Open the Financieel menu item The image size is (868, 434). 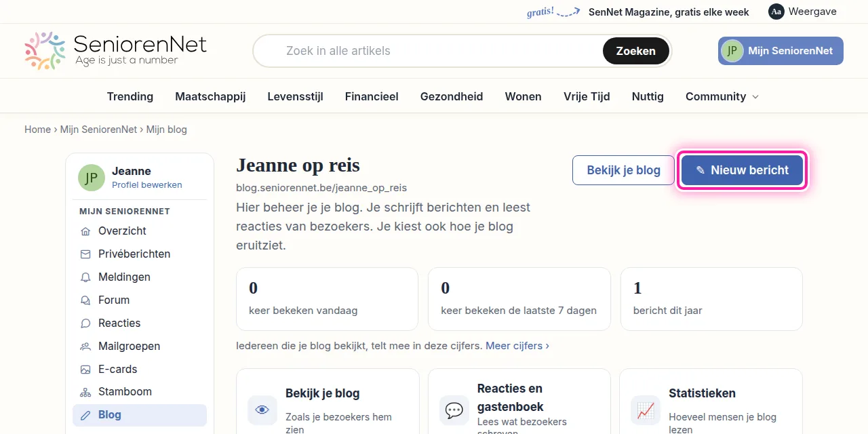pos(372,96)
